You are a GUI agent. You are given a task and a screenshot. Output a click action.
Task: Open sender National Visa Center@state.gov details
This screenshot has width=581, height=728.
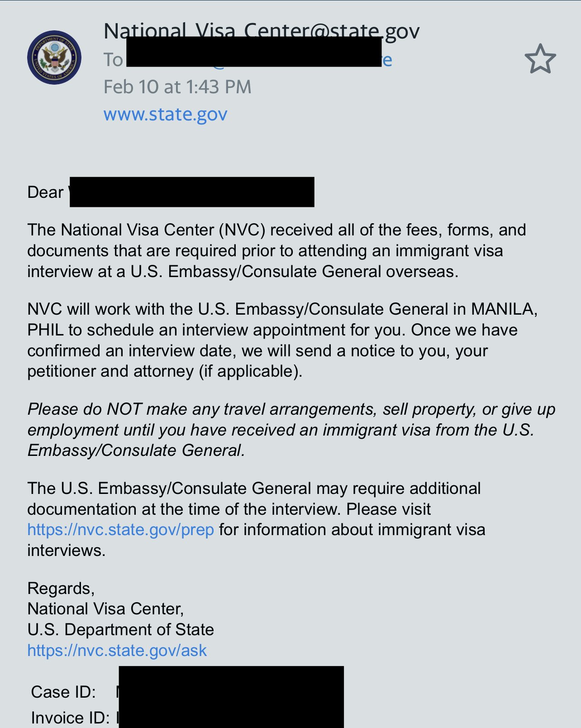pos(262,31)
